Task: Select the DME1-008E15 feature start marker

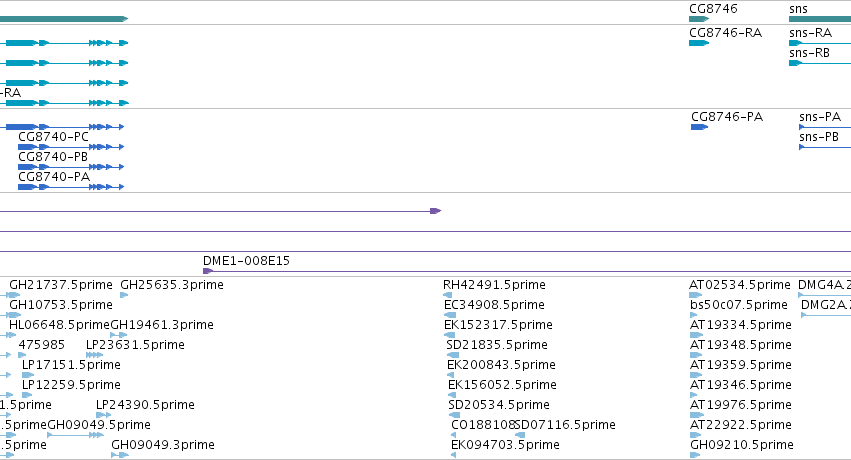Action: pyautogui.click(x=207, y=271)
